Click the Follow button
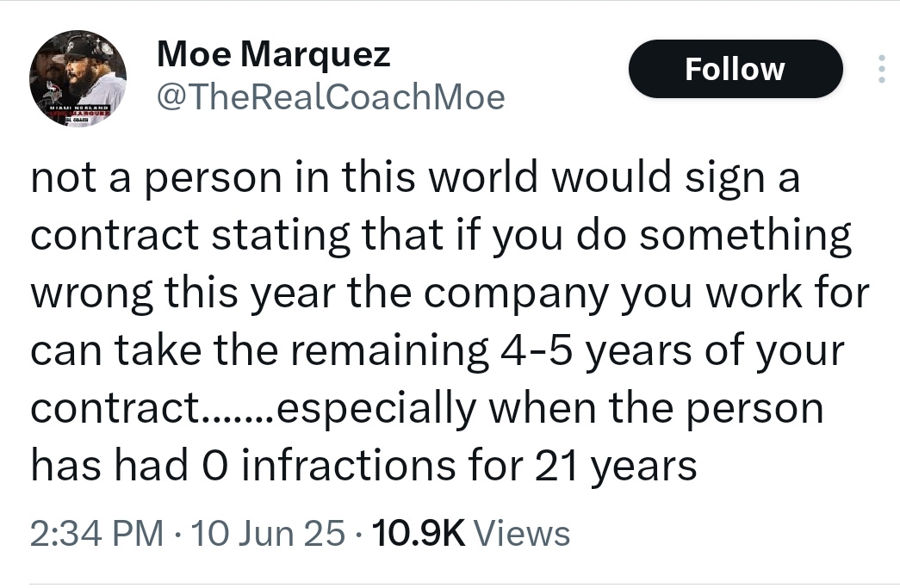 [736, 69]
